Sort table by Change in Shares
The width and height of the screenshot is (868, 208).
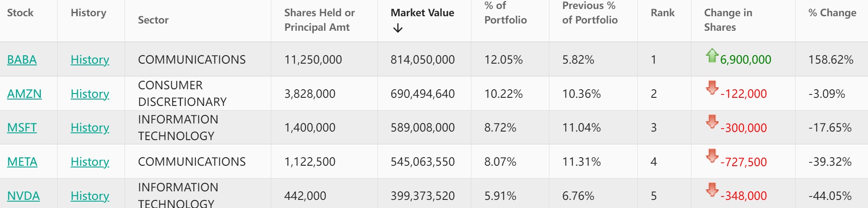(728, 20)
